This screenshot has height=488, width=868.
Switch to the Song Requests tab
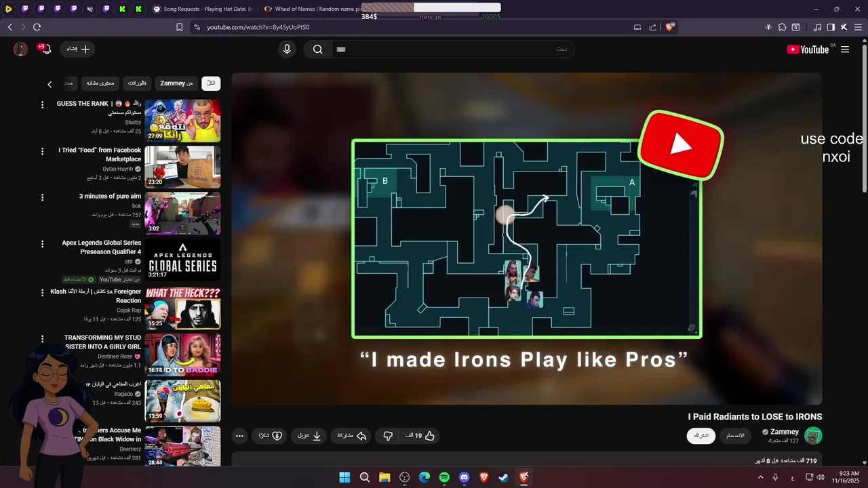click(x=202, y=9)
